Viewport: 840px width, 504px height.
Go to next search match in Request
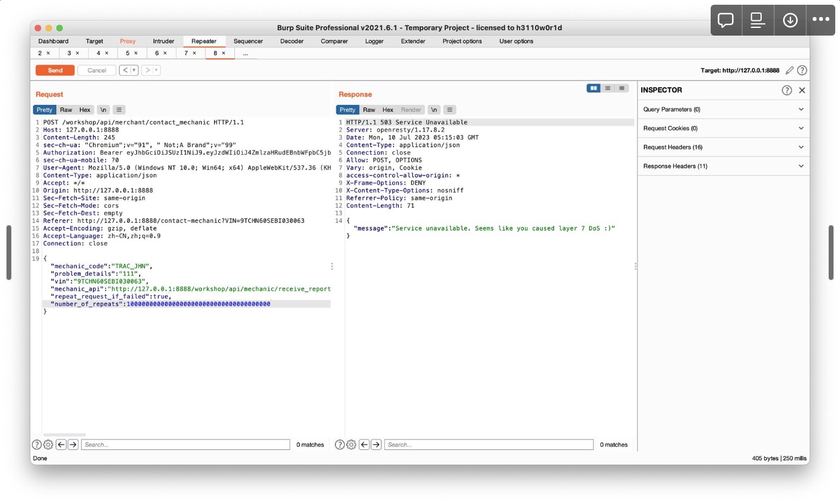73,445
